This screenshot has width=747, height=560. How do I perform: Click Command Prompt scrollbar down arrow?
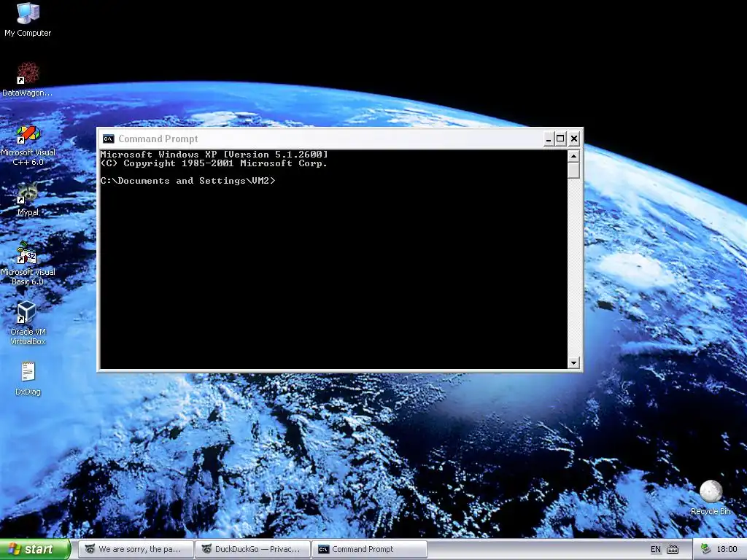pyautogui.click(x=573, y=363)
